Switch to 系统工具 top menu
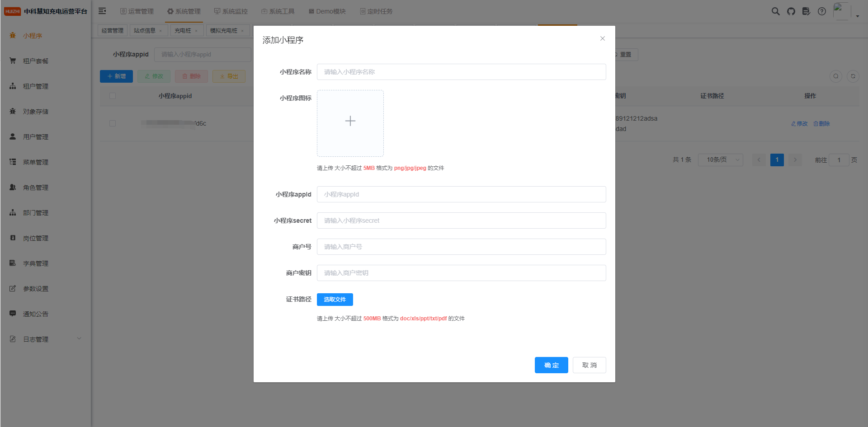Viewport: 868px width, 427px height. coord(278,11)
